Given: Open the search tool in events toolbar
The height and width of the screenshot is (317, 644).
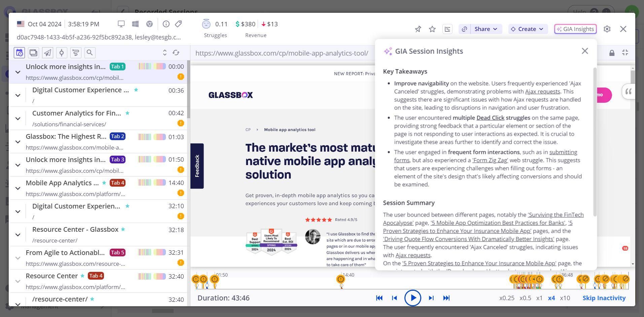Looking at the screenshot, I should pyautogui.click(x=90, y=53).
